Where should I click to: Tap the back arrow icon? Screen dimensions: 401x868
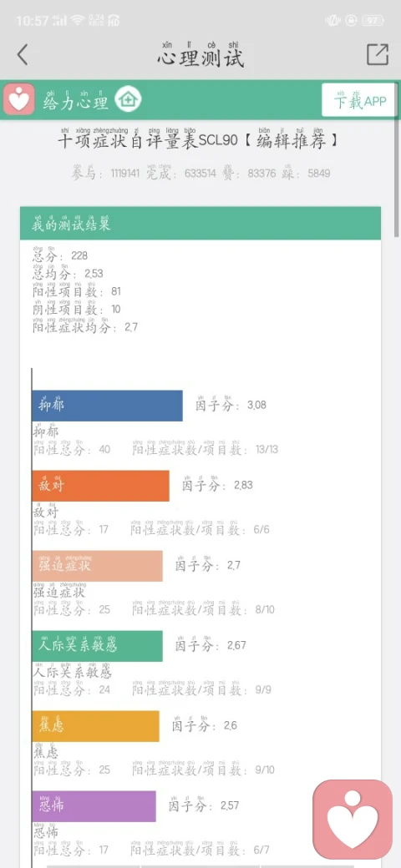[23, 55]
